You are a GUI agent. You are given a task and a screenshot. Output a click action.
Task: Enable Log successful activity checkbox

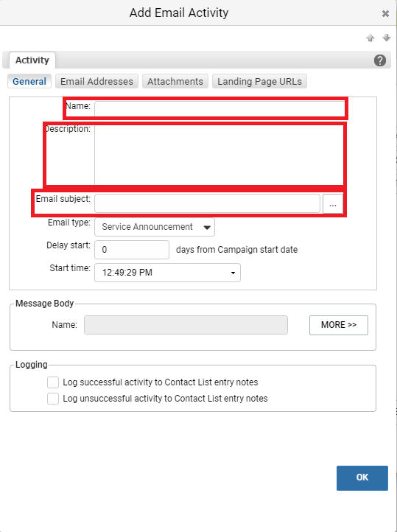tap(53, 382)
